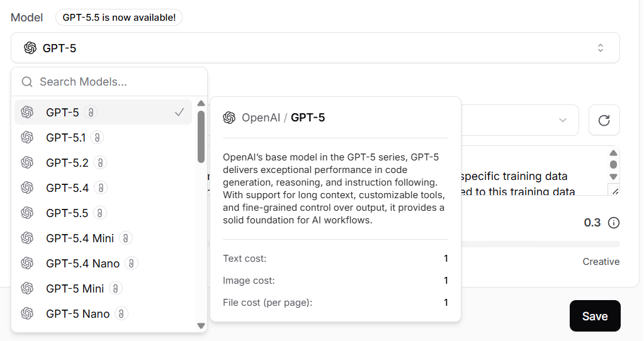Click the OpenAI logo in the GPT-5 info card

click(229, 118)
